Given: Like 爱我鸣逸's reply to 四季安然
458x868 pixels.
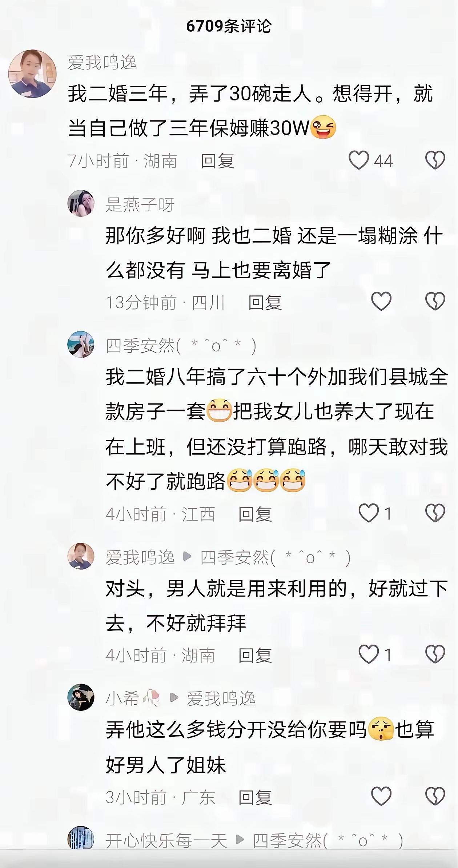Looking at the screenshot, I should 369,654.
